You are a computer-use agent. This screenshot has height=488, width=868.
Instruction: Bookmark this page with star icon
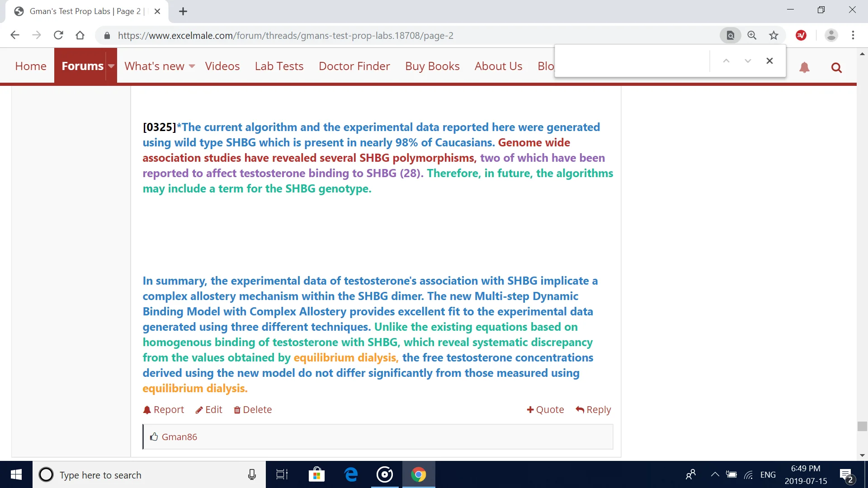click(774, 35)
